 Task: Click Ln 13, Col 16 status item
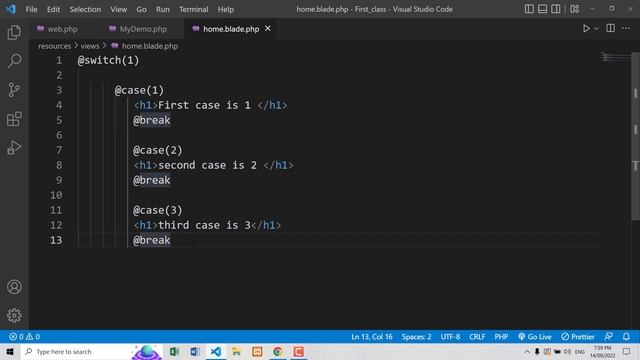372,337
